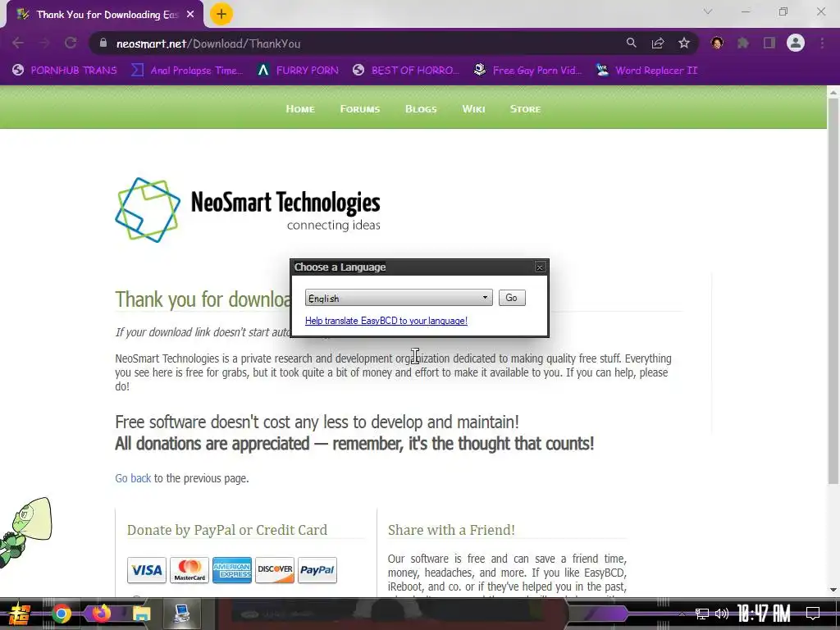
Task: Click the 10:47 AM taskbar clock
Action: 764,614
